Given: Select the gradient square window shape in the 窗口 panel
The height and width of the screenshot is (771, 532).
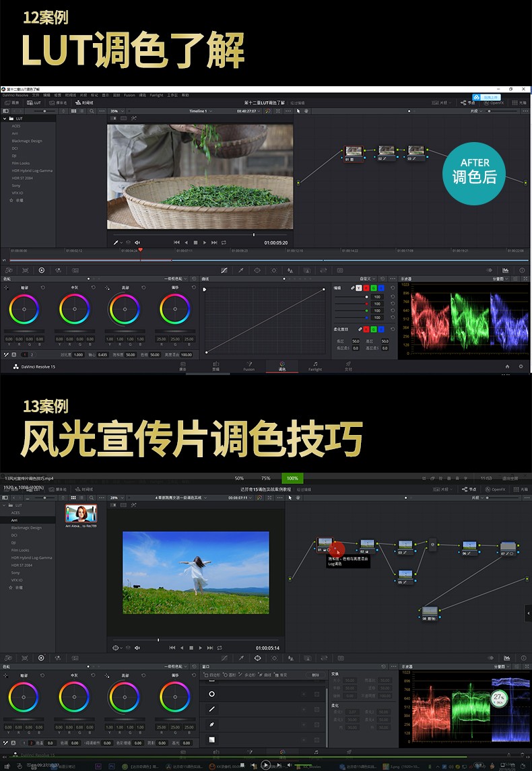Looking at the screenshot, I should (x=211, y=739).
